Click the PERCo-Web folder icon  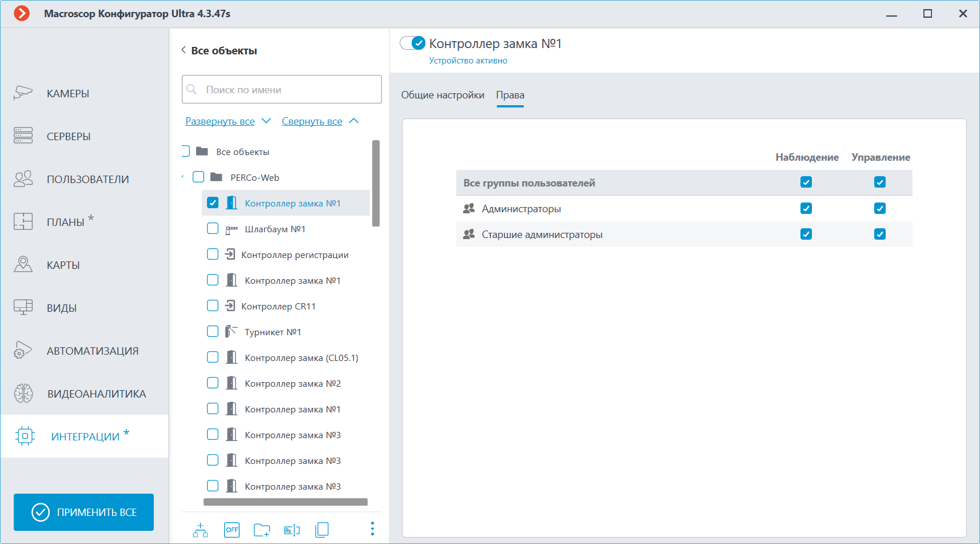(216, 177)
